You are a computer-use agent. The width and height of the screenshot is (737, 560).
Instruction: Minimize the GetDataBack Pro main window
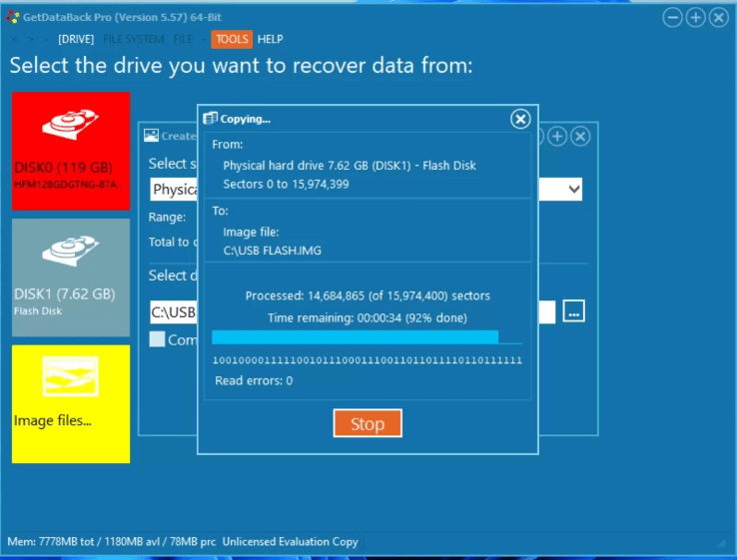673,18
